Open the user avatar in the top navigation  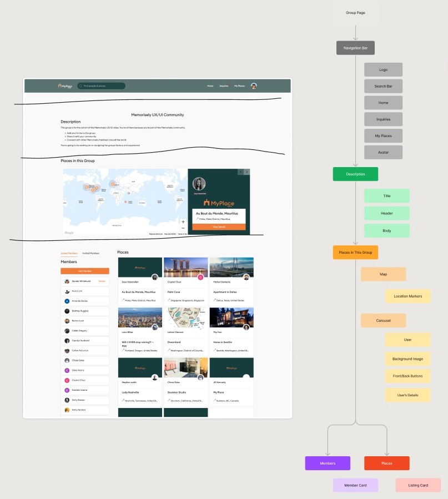point(254,86)
